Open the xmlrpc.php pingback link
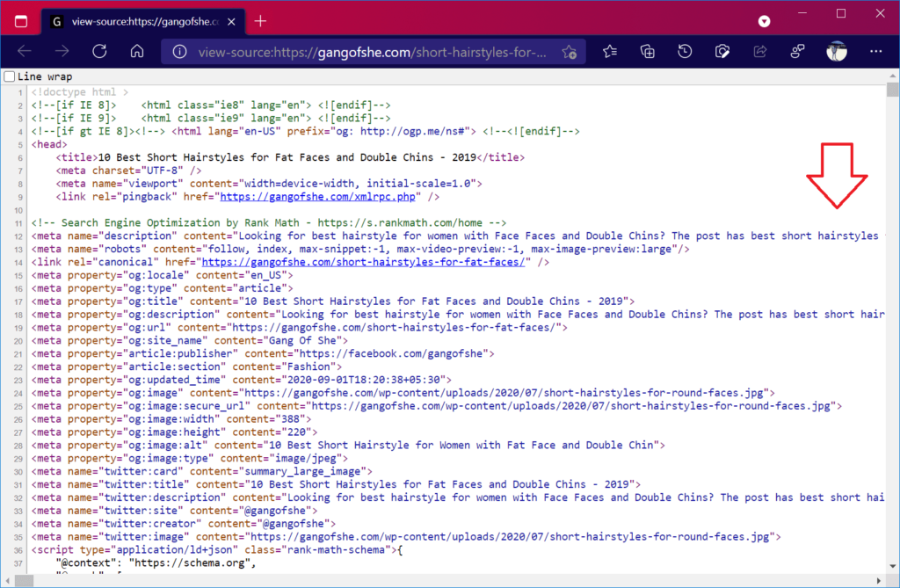Image resolution: width=900 pixels, height=588 pixels. 317,196
